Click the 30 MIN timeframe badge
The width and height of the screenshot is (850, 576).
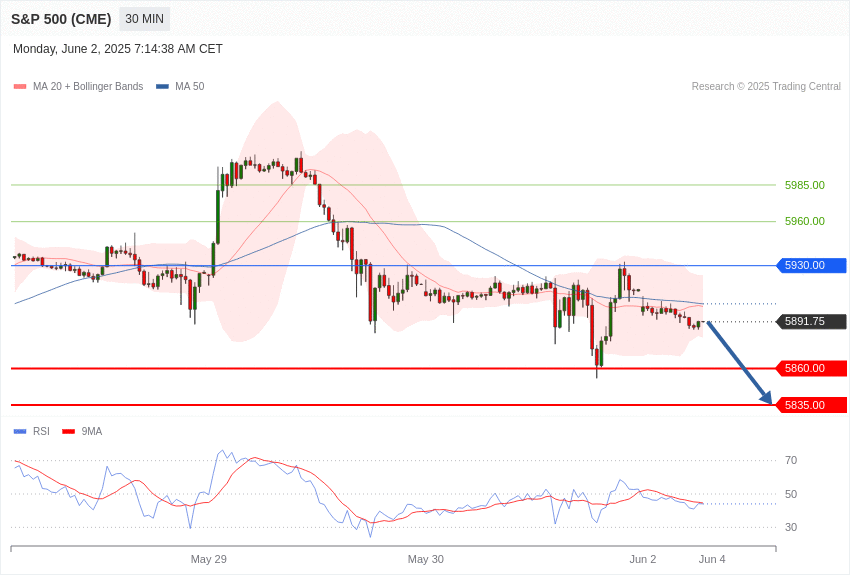pos(144,19)
